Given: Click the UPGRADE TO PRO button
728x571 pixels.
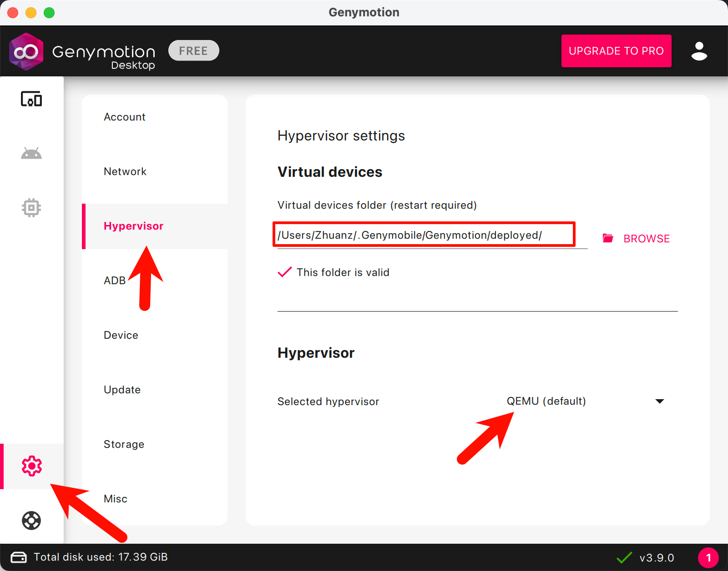Looking at the screenshot, I should coord(616,51).
